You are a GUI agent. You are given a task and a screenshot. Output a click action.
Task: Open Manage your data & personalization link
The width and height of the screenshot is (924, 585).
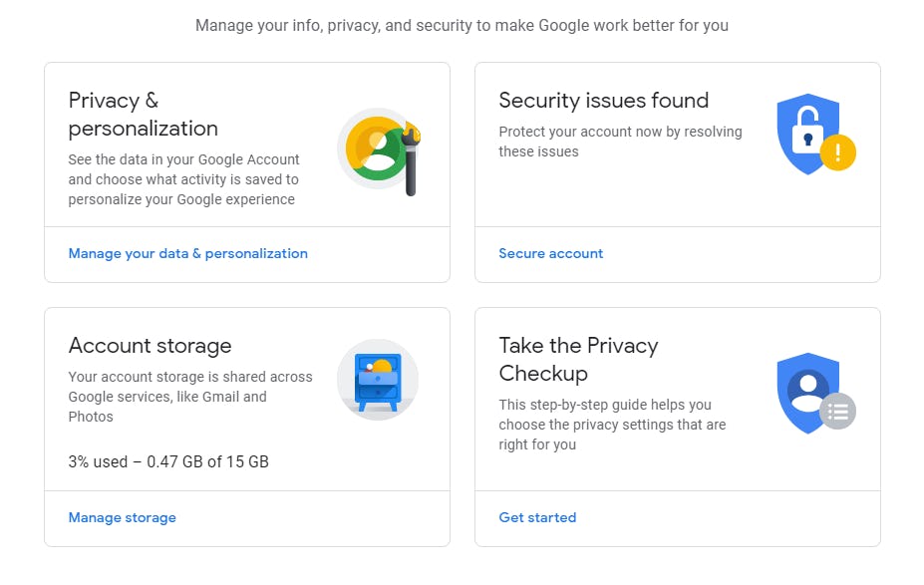pos(187,254)
